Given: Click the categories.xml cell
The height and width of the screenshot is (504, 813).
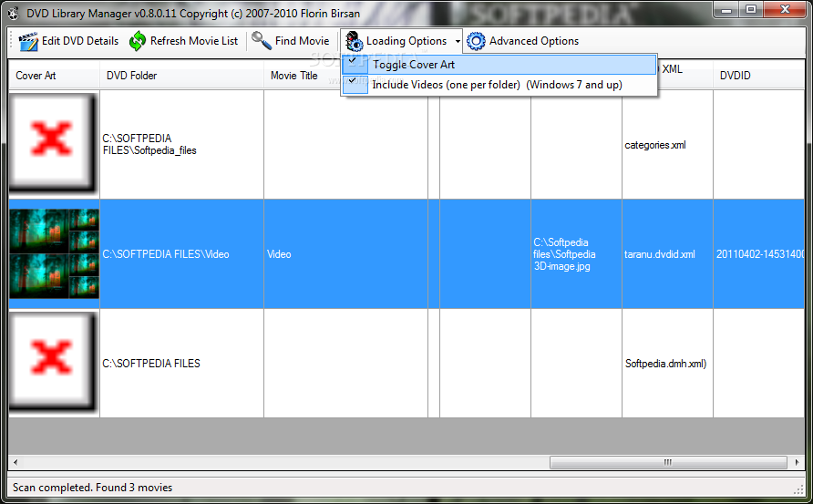Looking at the screenshot, I should click(667, 145).
